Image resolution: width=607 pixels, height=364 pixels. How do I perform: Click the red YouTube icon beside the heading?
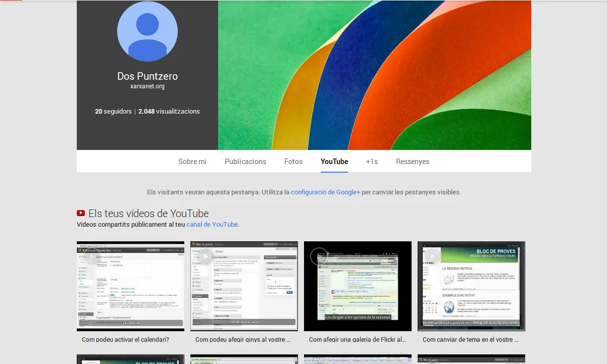[x=81, y=214]
